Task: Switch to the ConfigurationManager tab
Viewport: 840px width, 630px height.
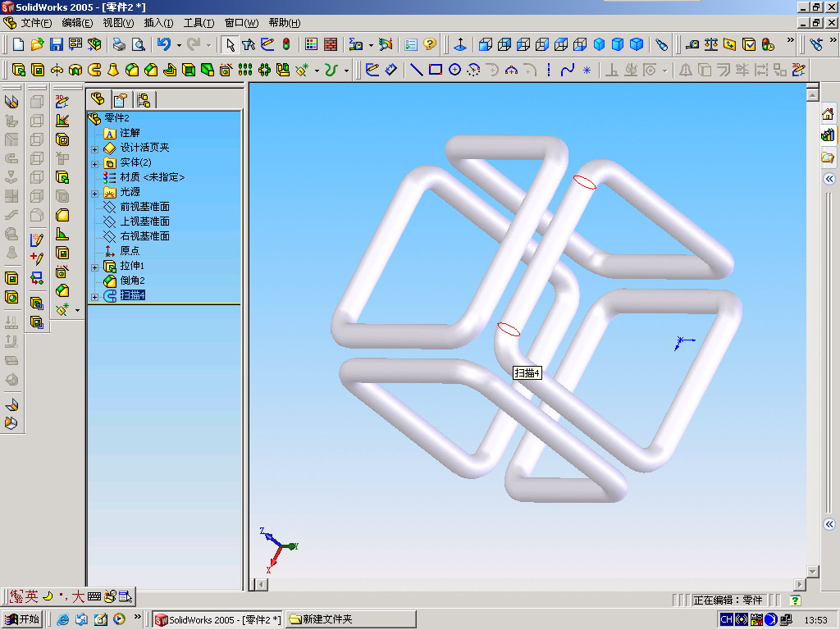Action: pyautogui.click(x=144, y=99)
